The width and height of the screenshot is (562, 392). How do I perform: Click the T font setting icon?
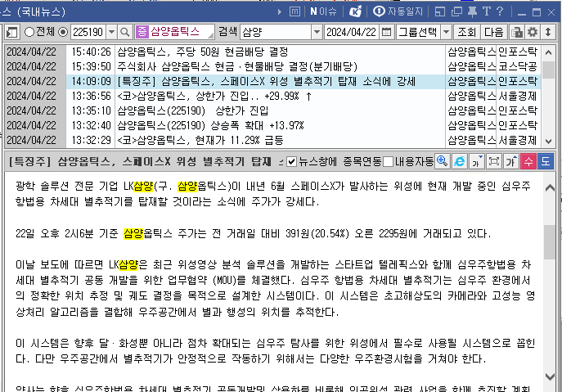[487, 11]
